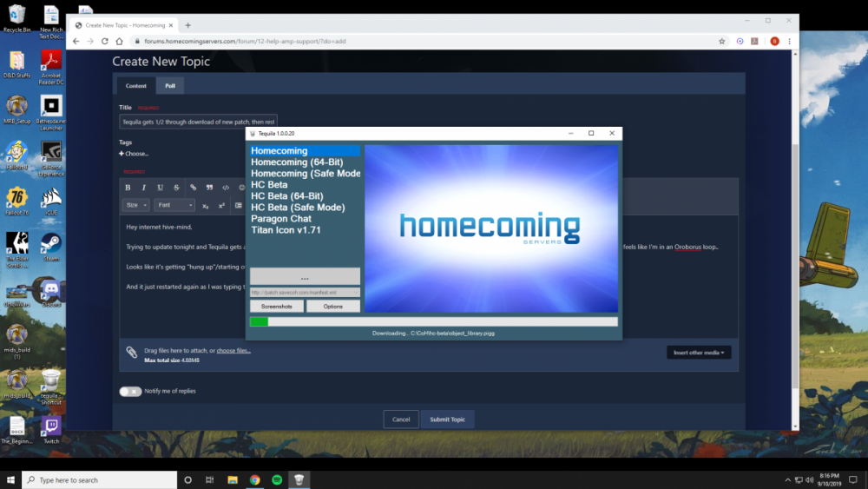Select HC Beta profile
This screenshot has height=489, width=868.
pos(305,184)
